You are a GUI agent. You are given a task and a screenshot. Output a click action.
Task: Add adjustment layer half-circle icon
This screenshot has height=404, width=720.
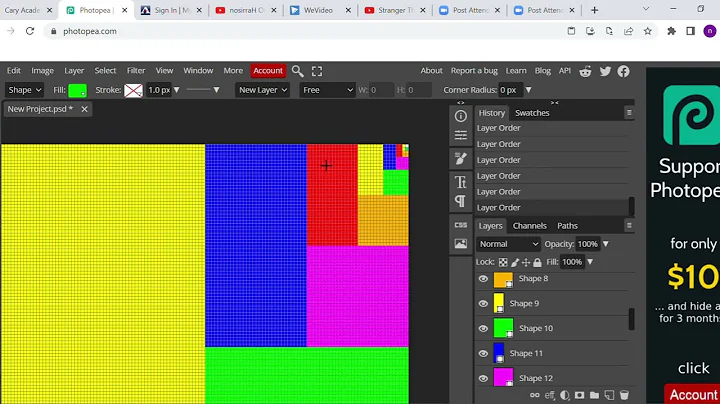(x=565, y=395)
